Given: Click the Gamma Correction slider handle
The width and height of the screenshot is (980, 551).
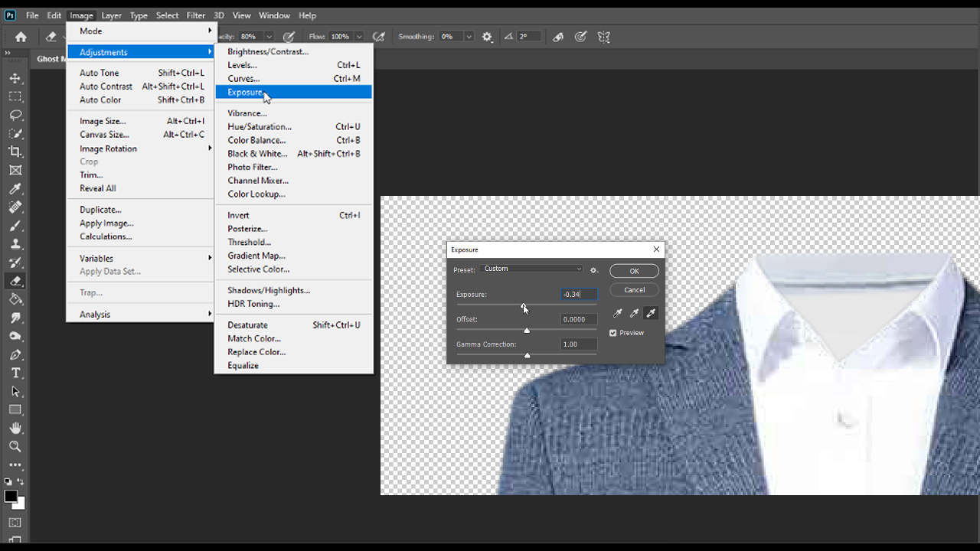Looking at the screenshot, I should click(x=527, y=355).
